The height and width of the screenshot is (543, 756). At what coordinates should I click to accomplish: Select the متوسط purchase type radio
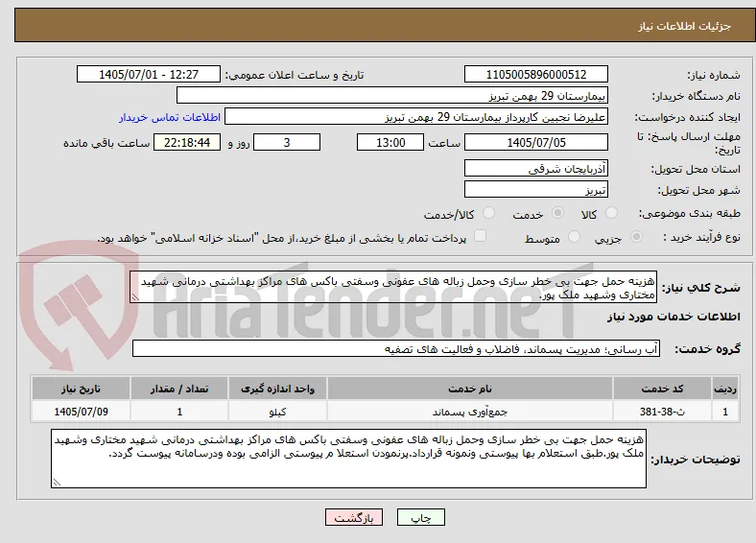tap(574, 236)
